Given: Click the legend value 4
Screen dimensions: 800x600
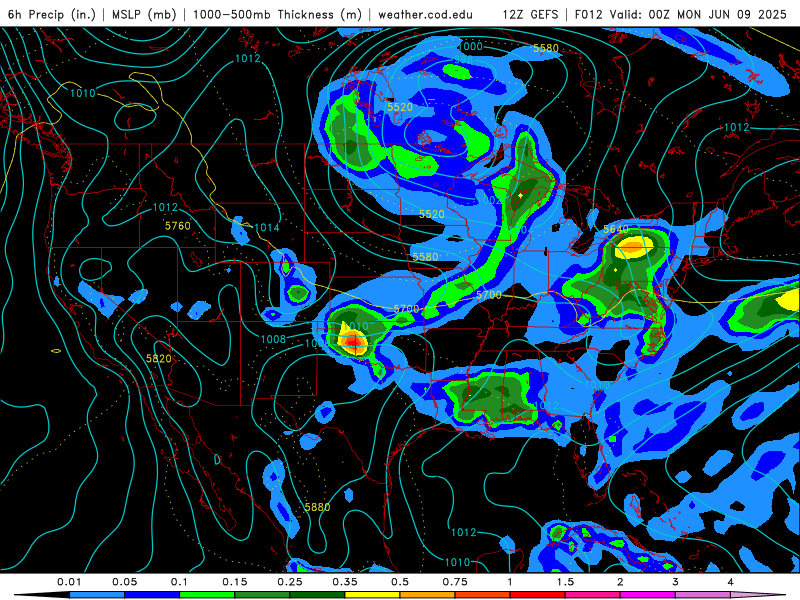Looking at the screenshot, I should [x=731, y=582].
